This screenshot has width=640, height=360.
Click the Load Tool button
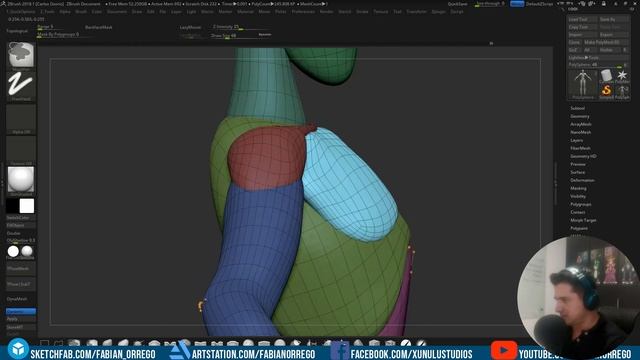pyautogui.click(x=582, y=19)
